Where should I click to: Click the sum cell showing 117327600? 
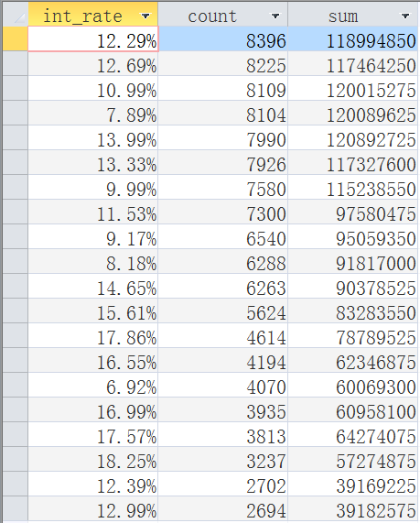353,162
